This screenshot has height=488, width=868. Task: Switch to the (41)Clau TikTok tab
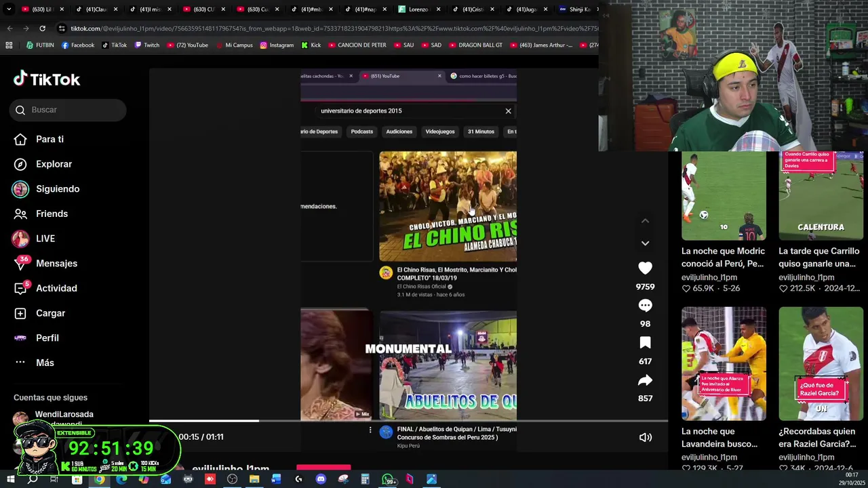pyautogui.click(x=96, y=9)
